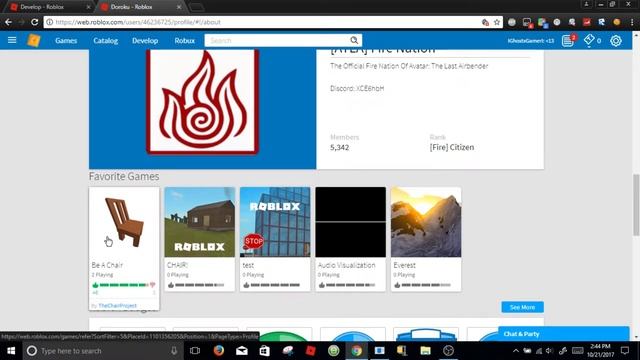
Task: Bookmark page with the star icon
Action: point(497,22)
